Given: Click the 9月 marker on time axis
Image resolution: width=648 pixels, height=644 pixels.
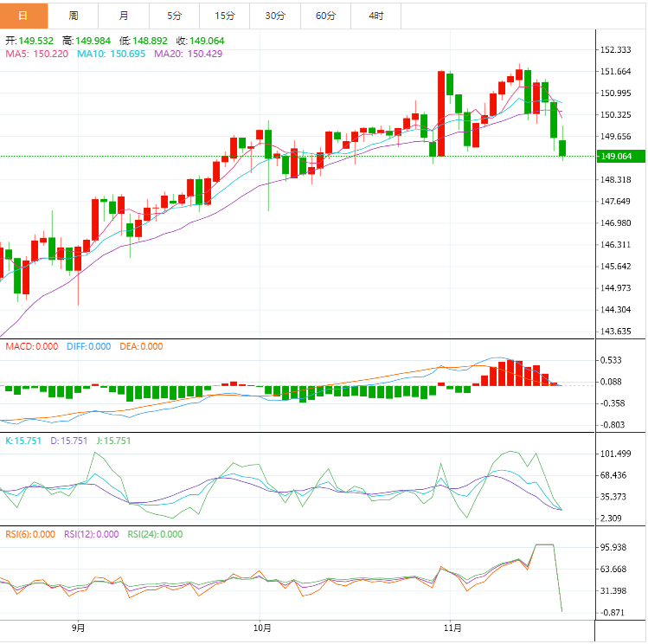Looking at the screenshot, I should [x=78, y=628].
